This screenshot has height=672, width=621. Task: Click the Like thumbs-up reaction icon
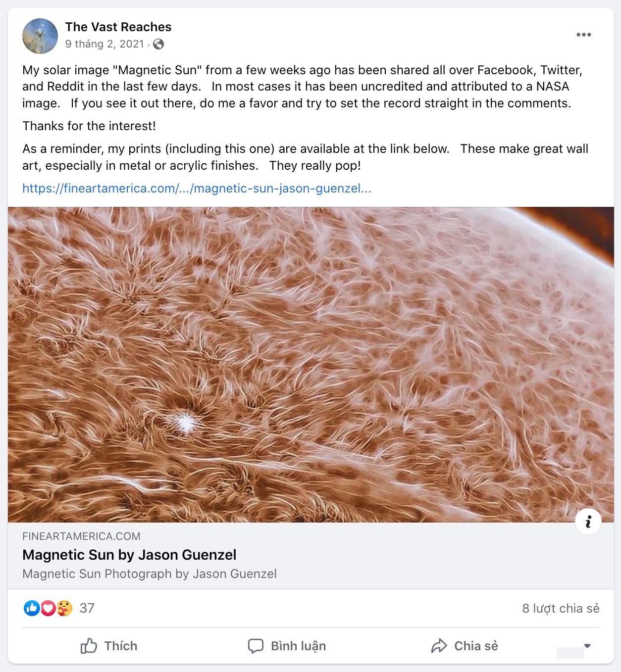click(32, 609)
